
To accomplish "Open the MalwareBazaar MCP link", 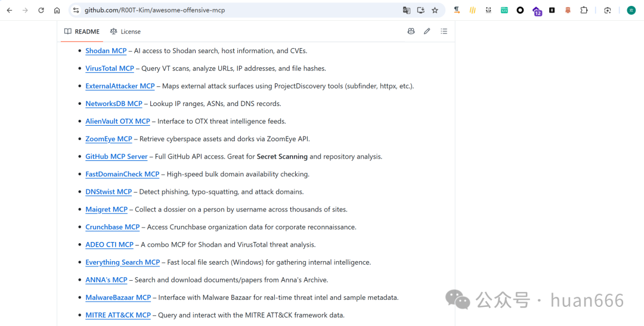I will (118, 298).
